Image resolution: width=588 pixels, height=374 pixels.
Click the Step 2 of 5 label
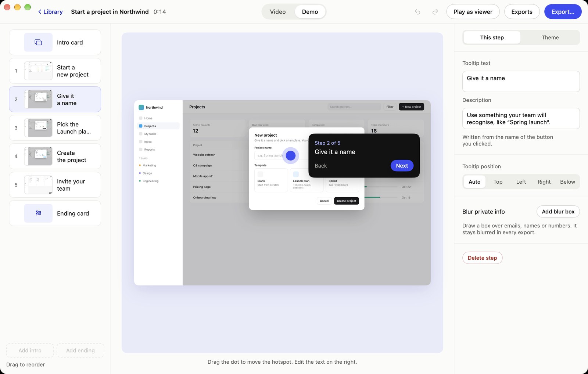pyautogui.click(x=327, y=143)
